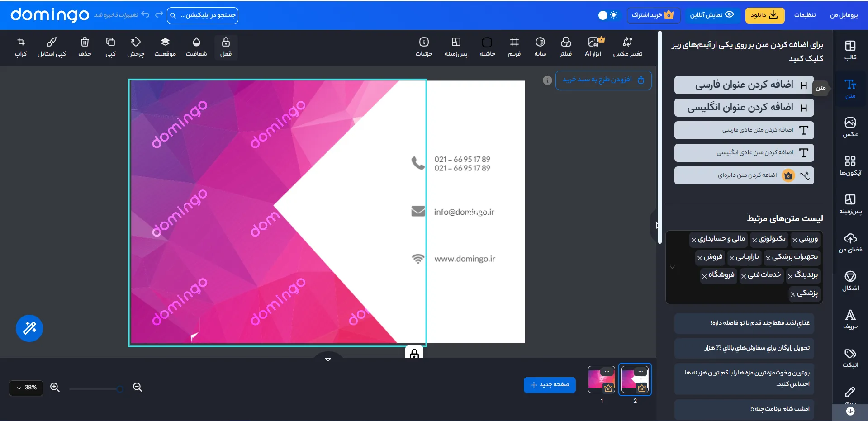Screen dimensions: 868x421
Task: Remove the فروشگاه tag
Action: click(704, 276)
